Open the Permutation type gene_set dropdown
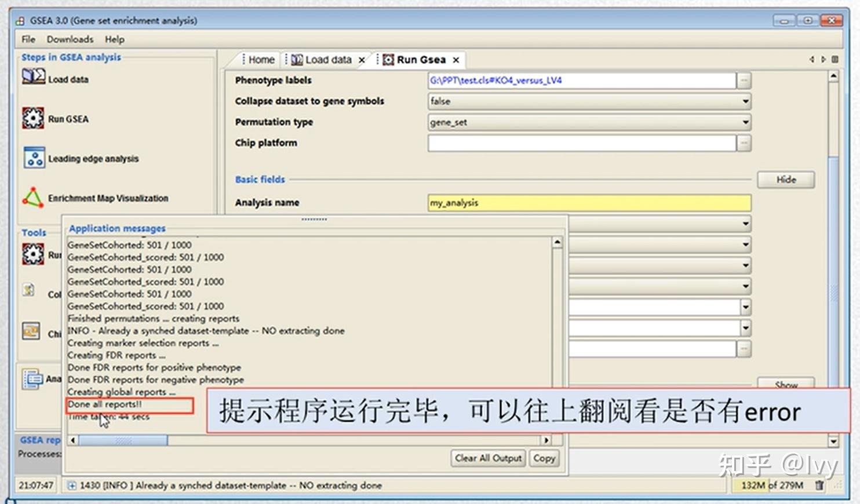This screenshot has width=860, height=504. click(x=745, y=122)
